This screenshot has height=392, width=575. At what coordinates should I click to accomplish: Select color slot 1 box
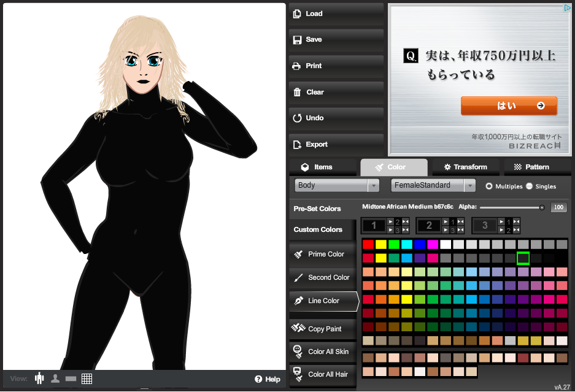374,226
